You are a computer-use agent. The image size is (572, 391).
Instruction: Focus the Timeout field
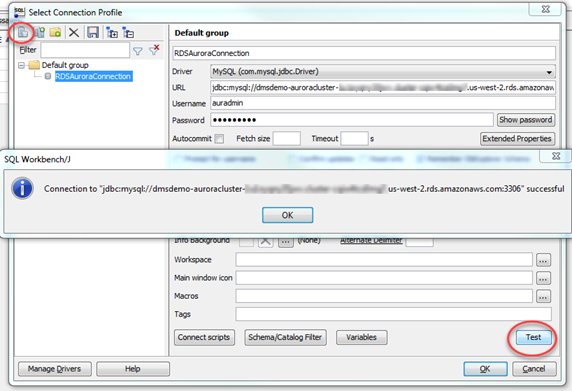(354, 139)
